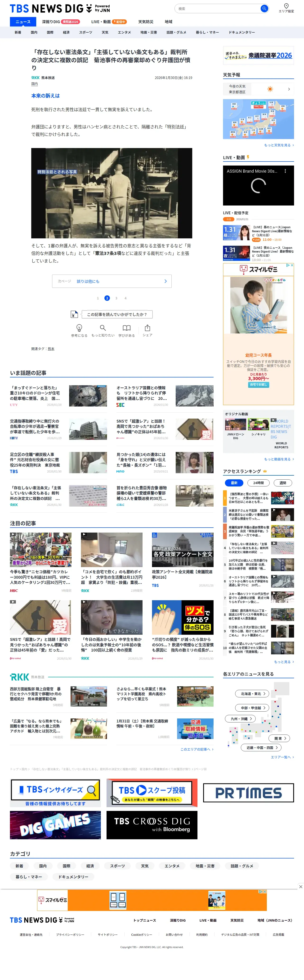304x980 pixels.
Task: Click the 国内 category tag under the byline
Action: click(x=34, y=84)
